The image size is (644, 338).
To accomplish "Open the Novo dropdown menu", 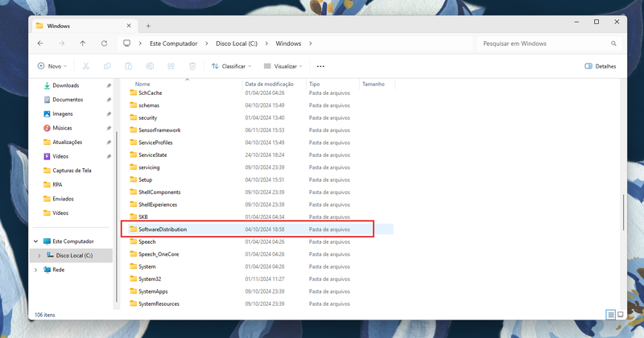I will 52,66.
